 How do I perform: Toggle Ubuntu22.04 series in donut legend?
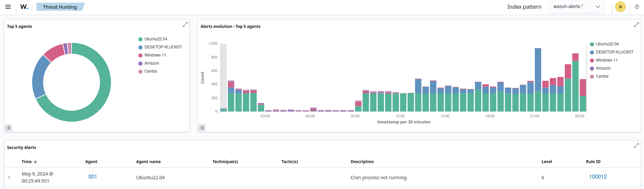156,39
